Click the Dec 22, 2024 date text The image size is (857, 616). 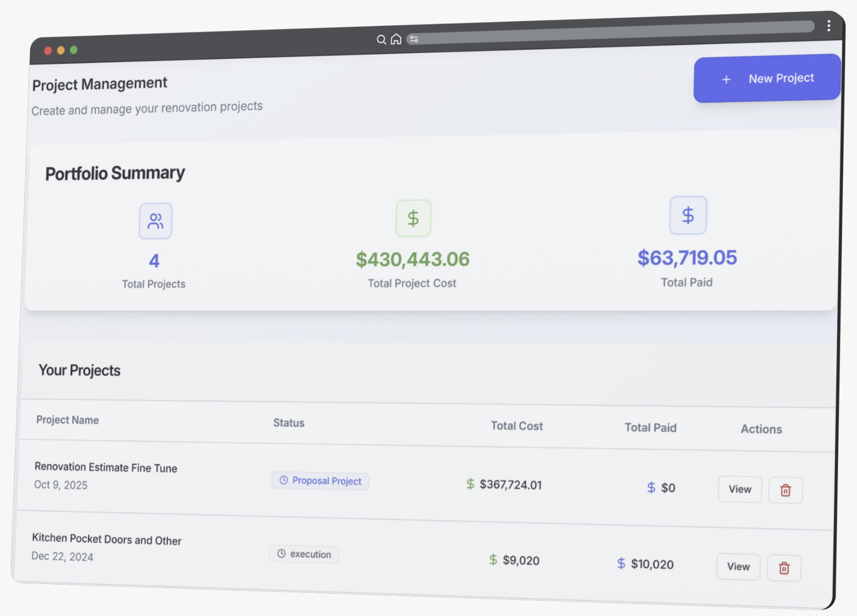point(62,557)
